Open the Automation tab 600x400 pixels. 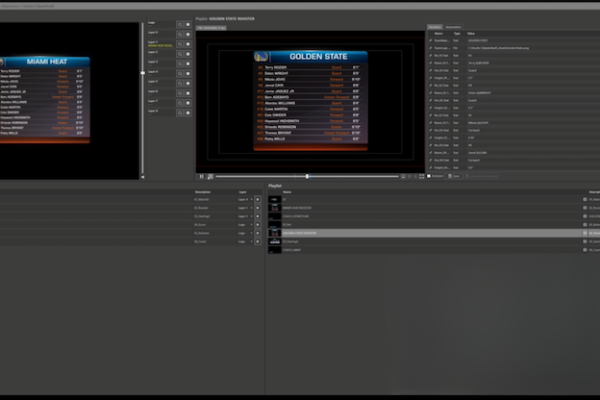pyautogui.click(x=453, y=27)
